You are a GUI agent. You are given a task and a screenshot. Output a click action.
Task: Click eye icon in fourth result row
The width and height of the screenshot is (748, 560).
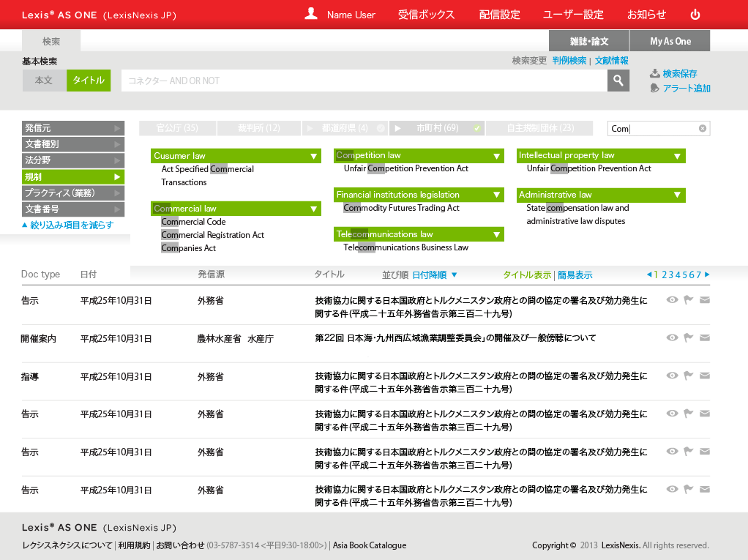(x=672, y=413)
